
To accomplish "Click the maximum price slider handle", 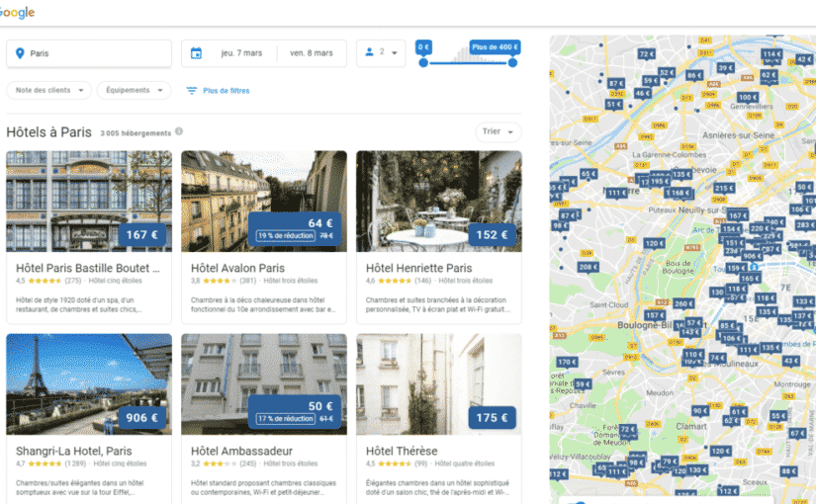I will [x=512, y=62].
